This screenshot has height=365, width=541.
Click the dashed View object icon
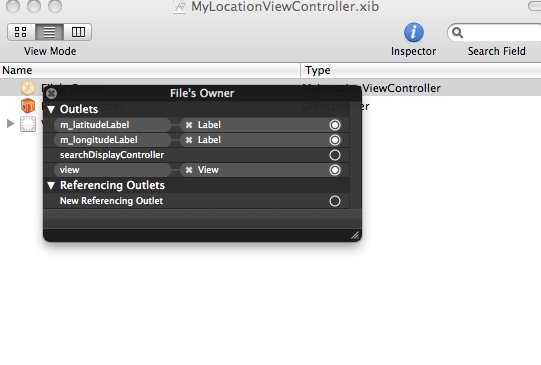[28, 124]
